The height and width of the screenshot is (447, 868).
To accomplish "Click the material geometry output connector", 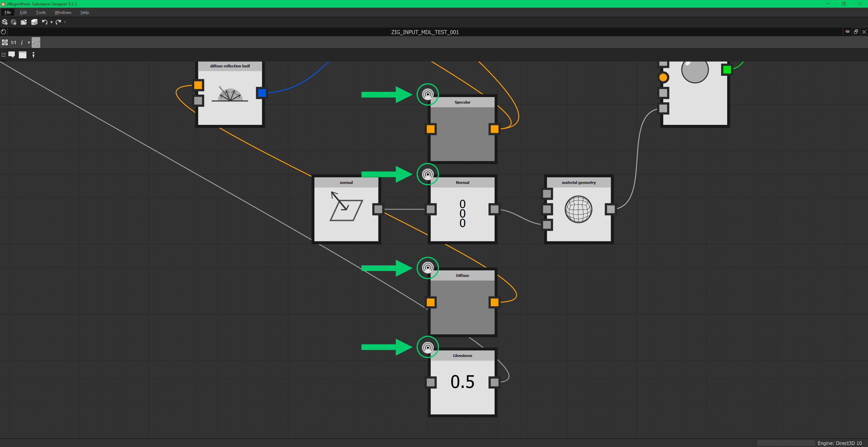I will [611, 209].
